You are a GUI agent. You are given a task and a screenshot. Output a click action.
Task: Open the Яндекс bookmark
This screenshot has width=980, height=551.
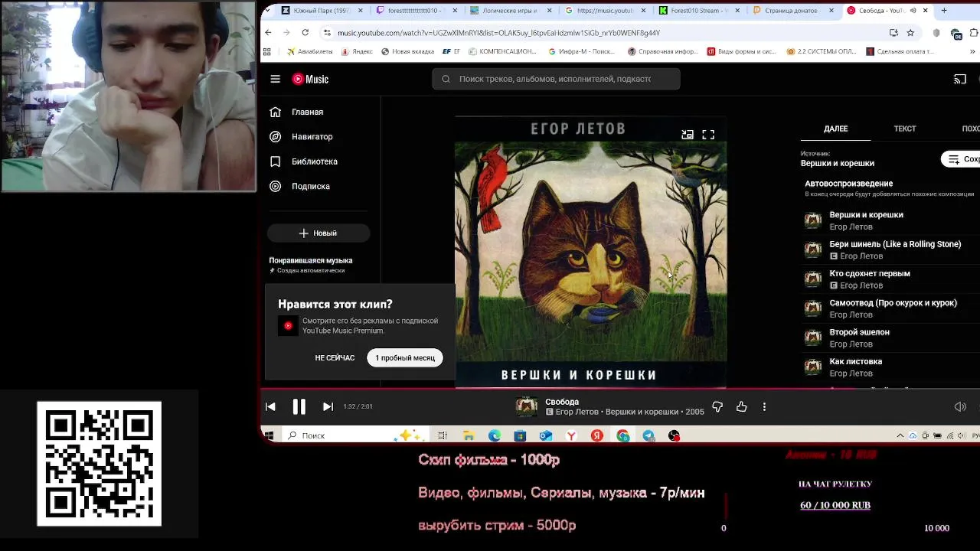pos(357,52)
